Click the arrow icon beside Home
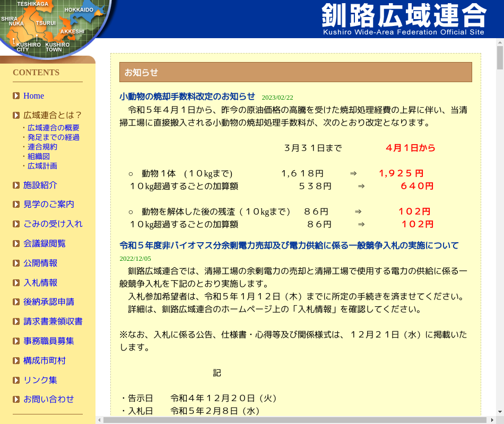This screenshot has width=504, height=424. (16, 96)
